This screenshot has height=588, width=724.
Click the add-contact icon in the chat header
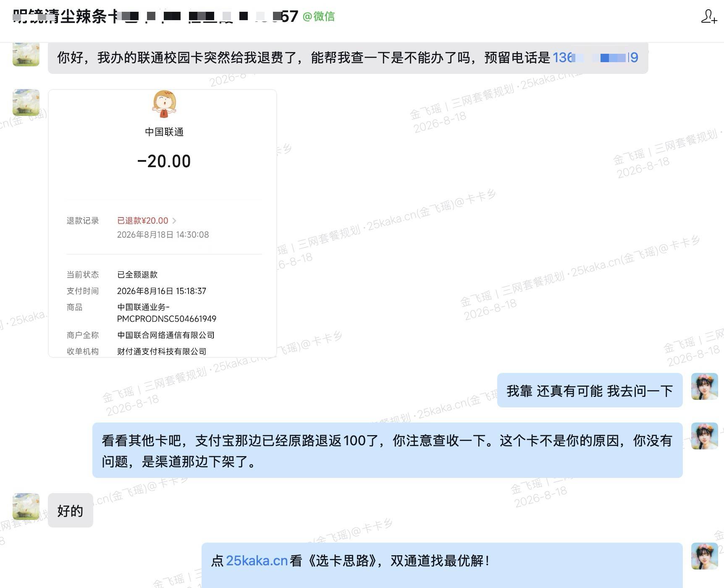coord(709,16)
